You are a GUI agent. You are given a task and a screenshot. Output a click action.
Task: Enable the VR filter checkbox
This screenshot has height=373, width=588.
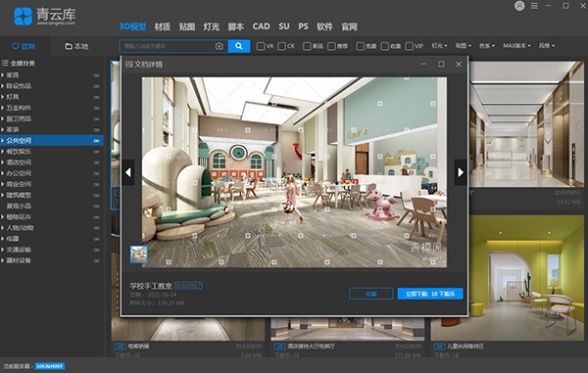click(261, 46)
